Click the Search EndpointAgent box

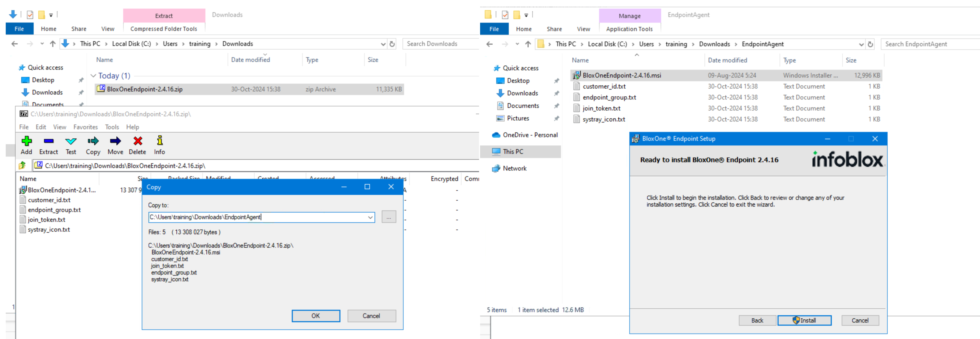tap(930, 44)
